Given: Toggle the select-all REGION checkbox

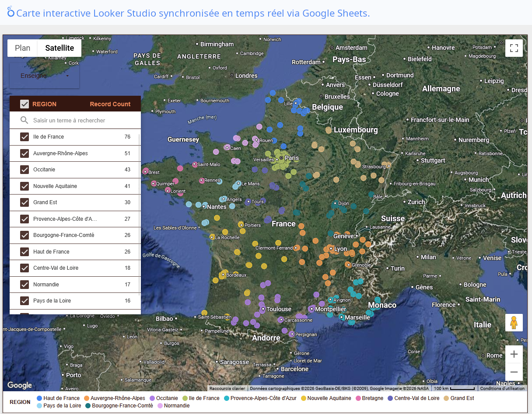Looking at the screenshot, I should point(25,104).
